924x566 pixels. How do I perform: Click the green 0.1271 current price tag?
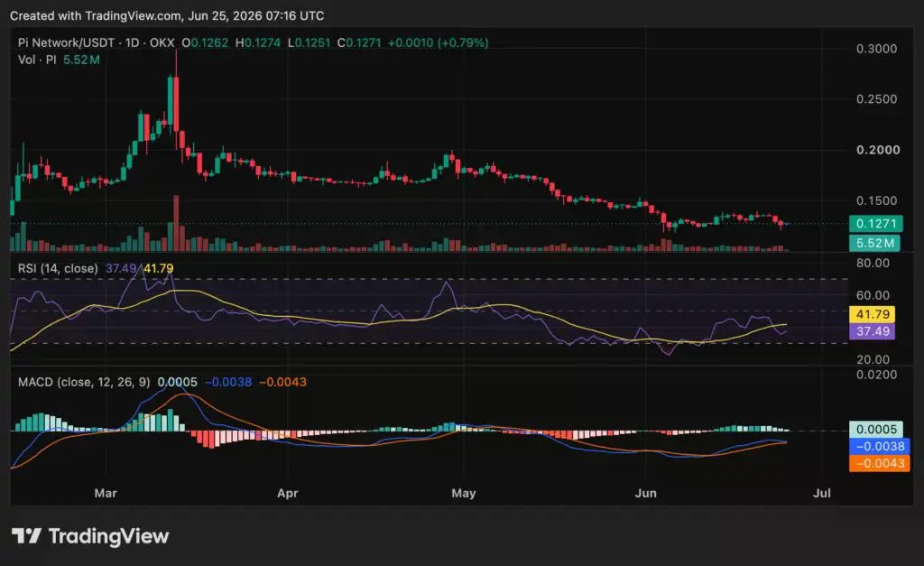[874, 224]
